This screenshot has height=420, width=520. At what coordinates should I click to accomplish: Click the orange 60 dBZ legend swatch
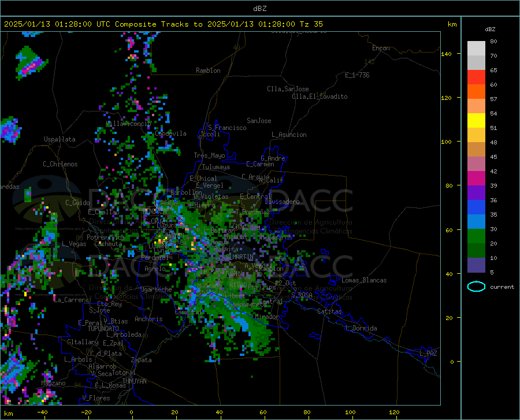click(x=476, y=92)
